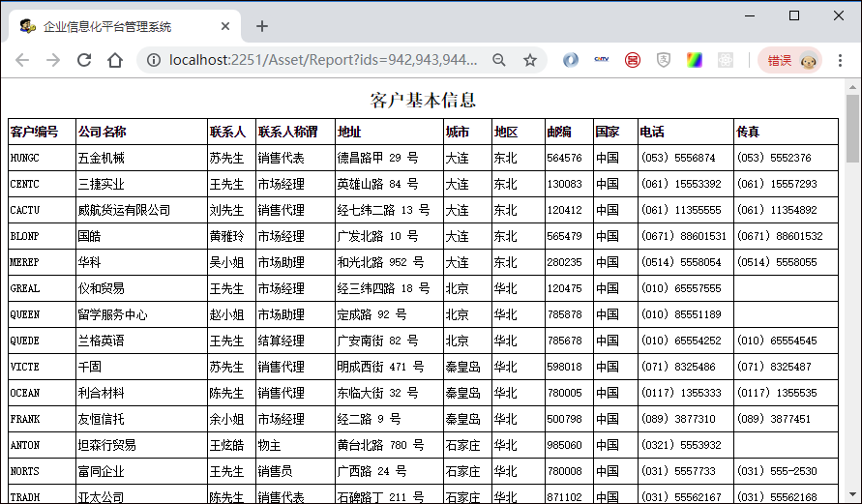
Task: Select fax (031) 555-2530
Action: 777,471
